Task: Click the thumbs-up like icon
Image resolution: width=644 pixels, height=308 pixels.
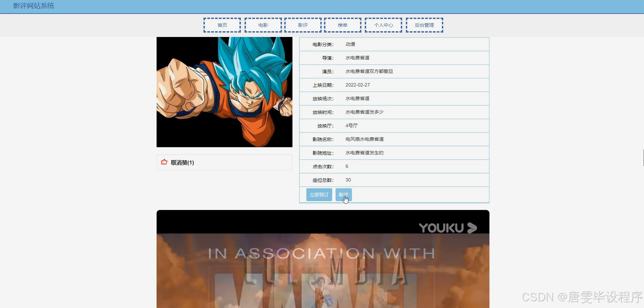Action: (x=164, y=162)
